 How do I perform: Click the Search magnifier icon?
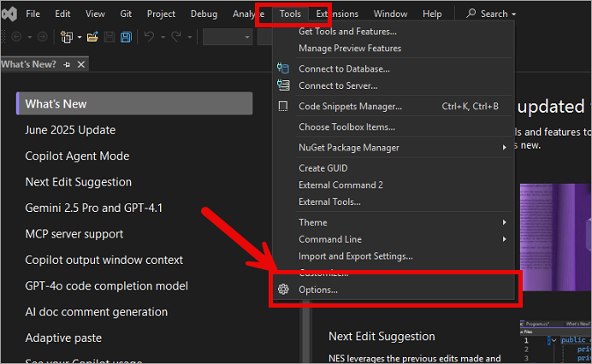point(471,14)
